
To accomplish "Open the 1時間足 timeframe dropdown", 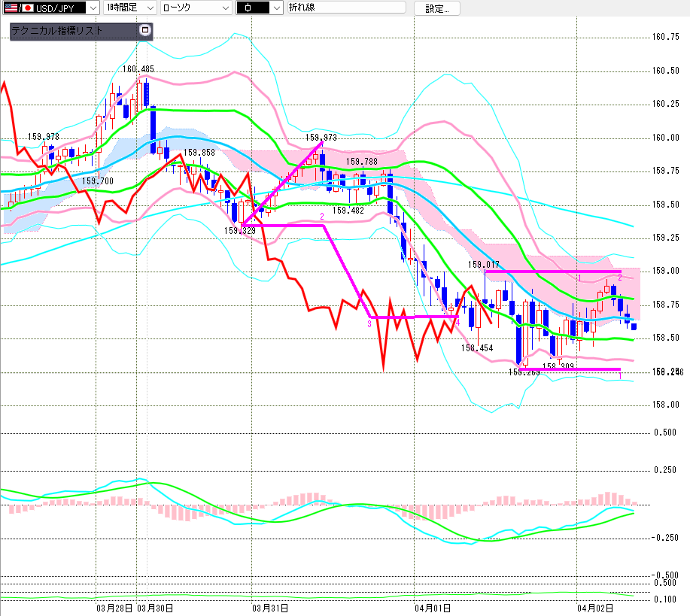I will pyautogui.click(x=150, y=8).
